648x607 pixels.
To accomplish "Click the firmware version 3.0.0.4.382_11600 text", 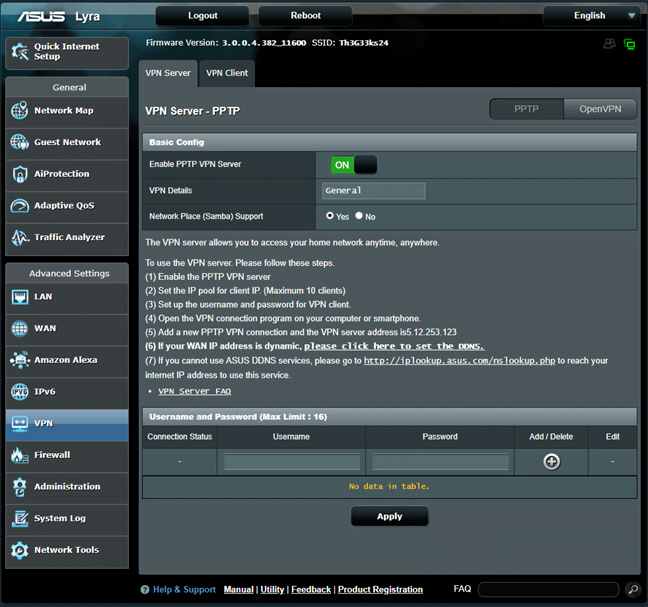I will 264,43.
